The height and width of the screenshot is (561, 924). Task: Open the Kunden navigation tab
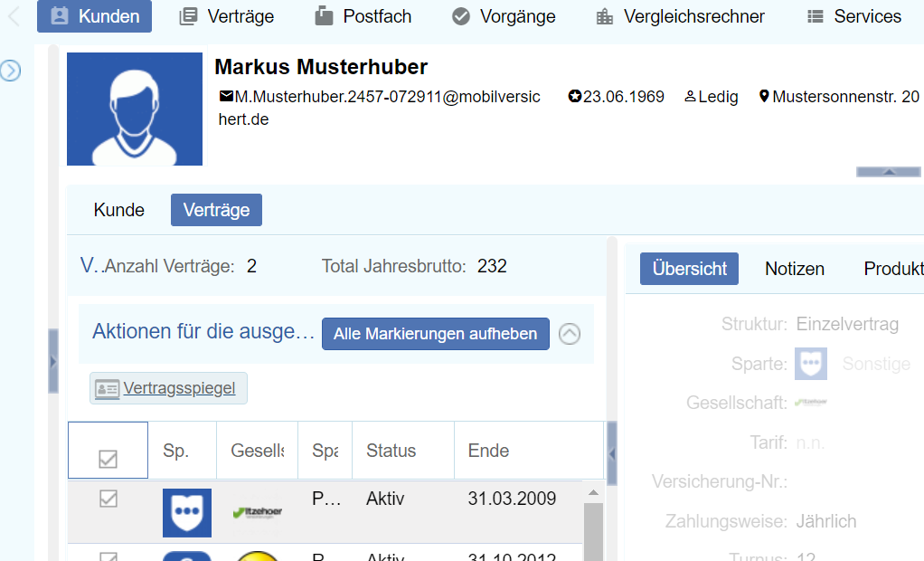click(94, 16)
